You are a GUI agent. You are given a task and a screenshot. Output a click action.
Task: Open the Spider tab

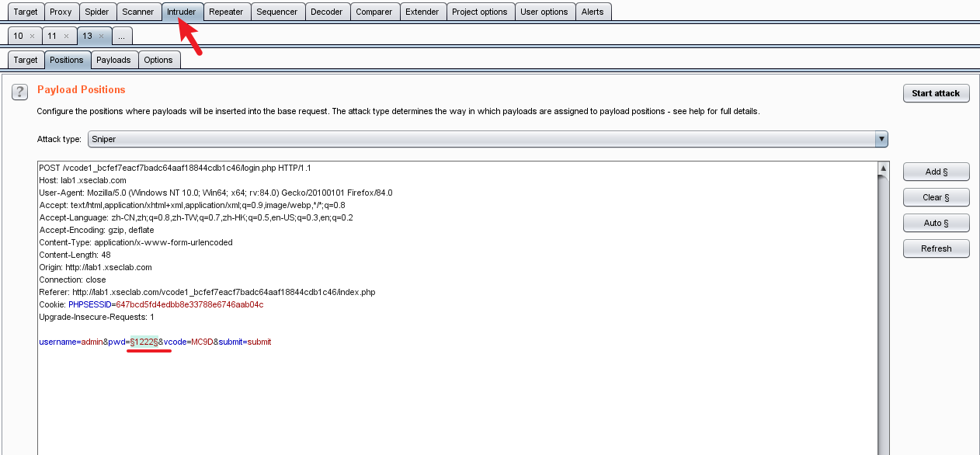[x=97, y=12]
